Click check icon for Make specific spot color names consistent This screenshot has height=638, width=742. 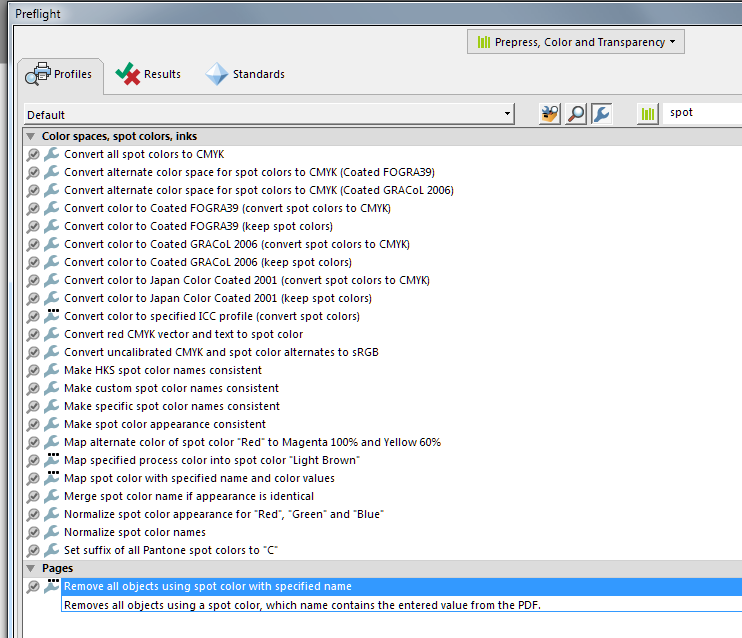33,407
